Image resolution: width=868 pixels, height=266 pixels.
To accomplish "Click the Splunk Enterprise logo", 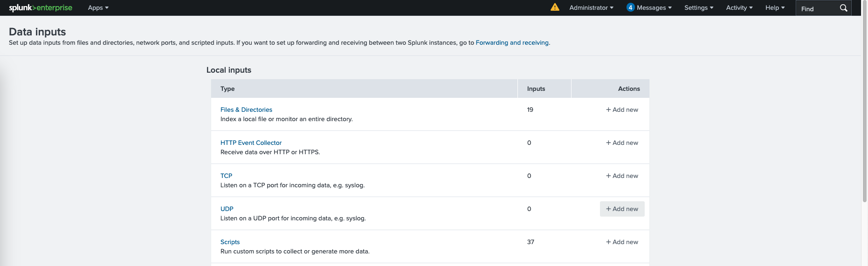I will tap(41, 8).
